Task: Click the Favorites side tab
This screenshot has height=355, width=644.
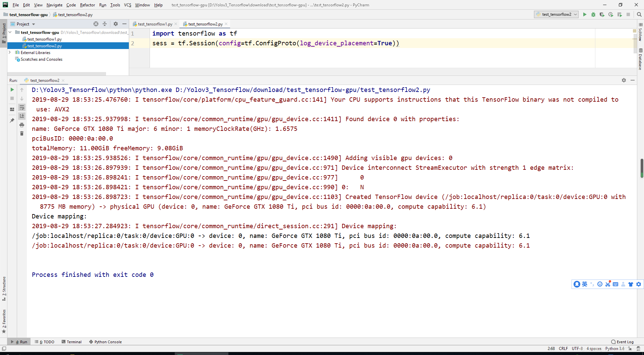Action: click(4, 321)
